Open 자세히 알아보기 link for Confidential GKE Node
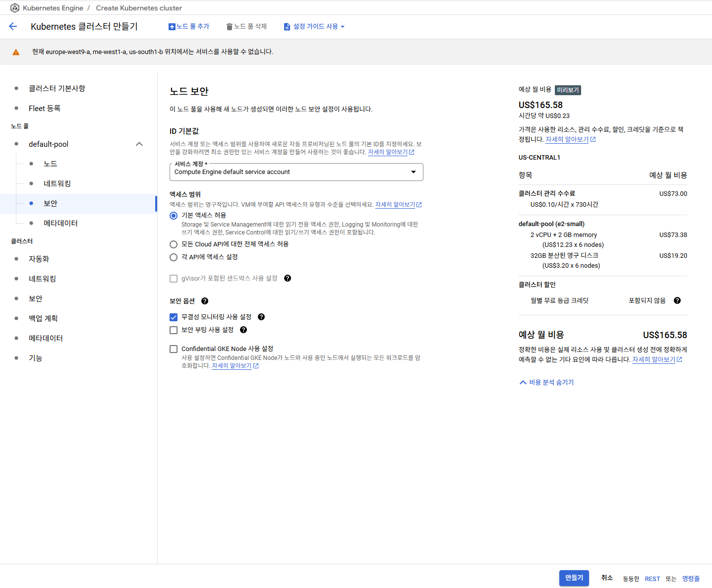The width and height of the screenshot is (712, 588). [235, 366]
